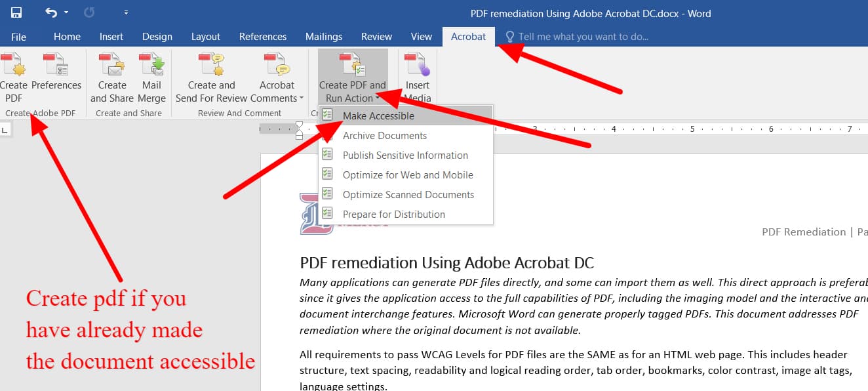Image resolution: width=868 pixels, height=391 pixels.
Task: Click the header text 'PDF Remediation'
Action: click(804, 232)
